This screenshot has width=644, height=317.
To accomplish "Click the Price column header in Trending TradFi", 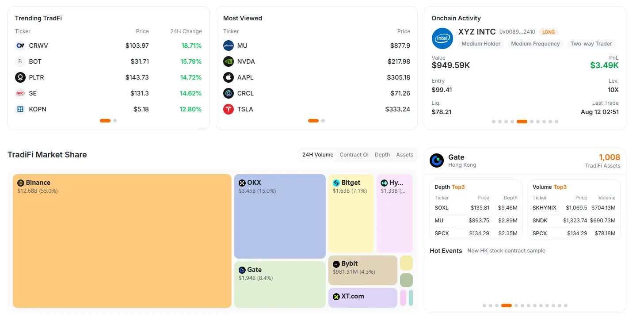I will click(x=142, y=31).
